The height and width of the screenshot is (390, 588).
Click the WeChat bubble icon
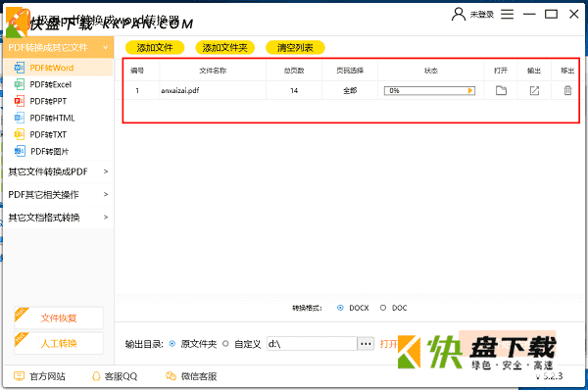[171, 376]
